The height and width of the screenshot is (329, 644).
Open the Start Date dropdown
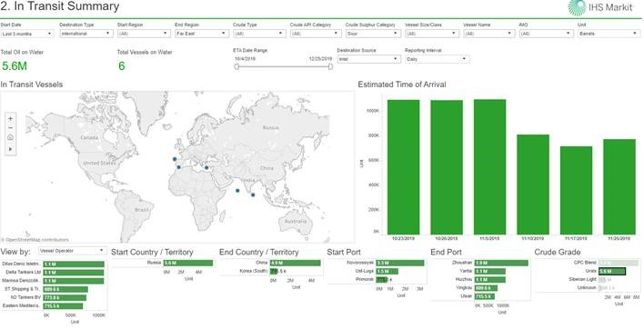pos(27,34)
